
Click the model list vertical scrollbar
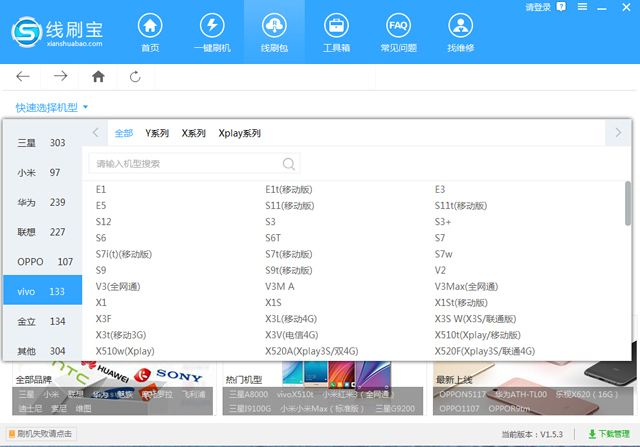(628, 203)
